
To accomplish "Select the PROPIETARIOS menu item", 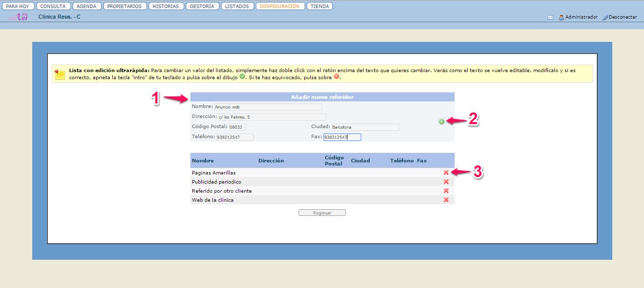I will [x=125, y=7].
